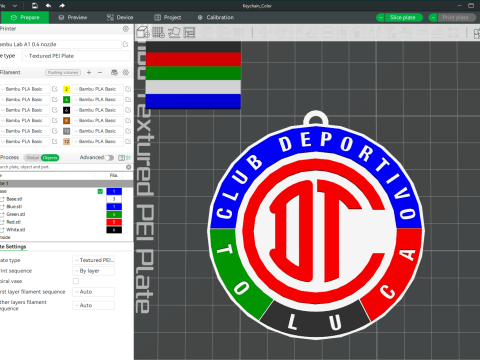Edit preset for filament 10
The image size is (480, 360).
click(128, 131)
